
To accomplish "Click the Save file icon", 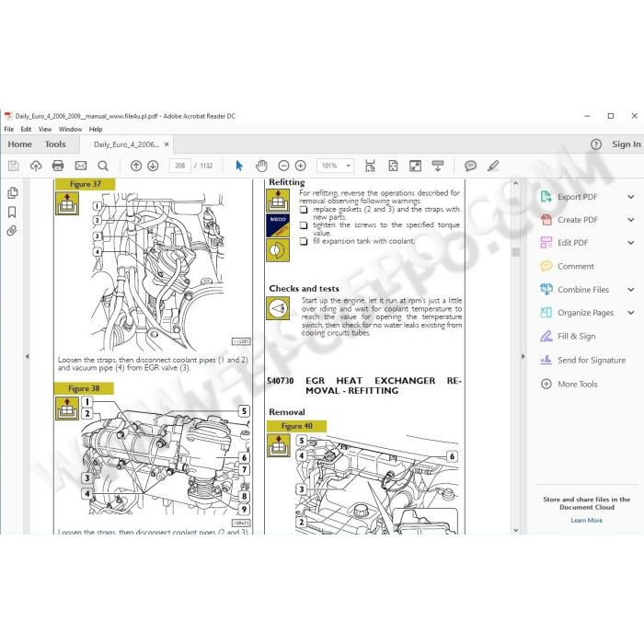I will (x=13, y=166).
